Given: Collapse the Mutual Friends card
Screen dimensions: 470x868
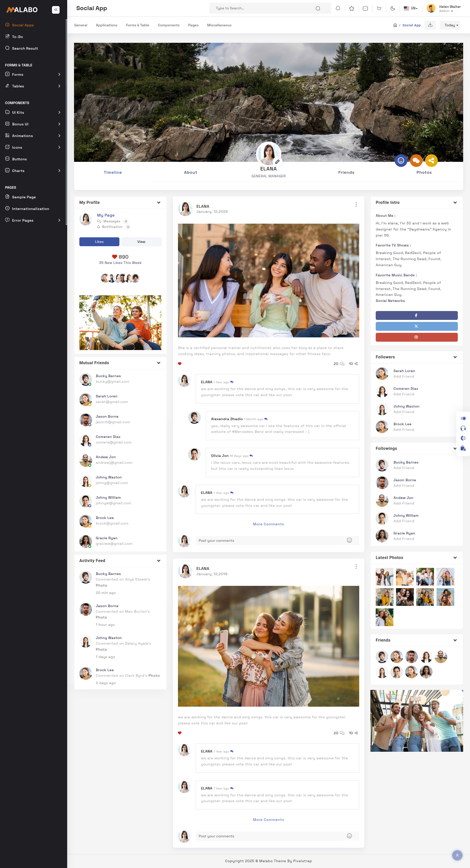Looking at the screenshot, I should point(158,363).
